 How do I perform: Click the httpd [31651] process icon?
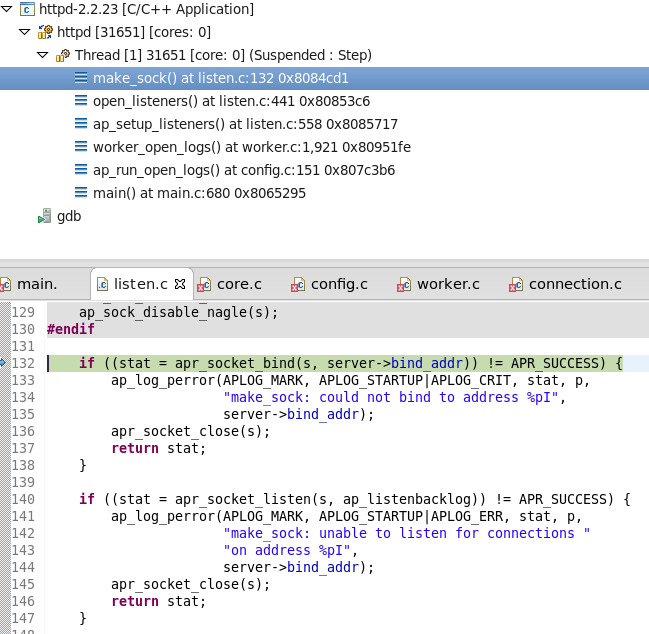(45, 32)
